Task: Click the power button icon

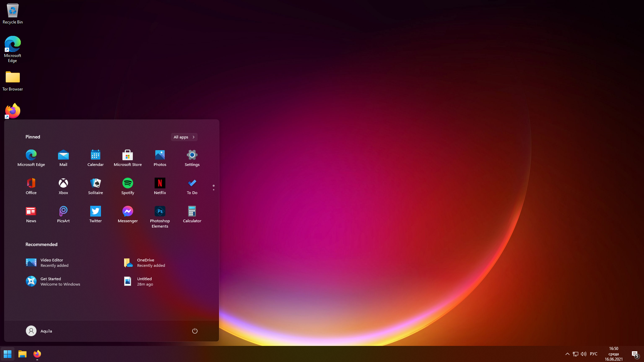Action: click(x=195, y=331)
